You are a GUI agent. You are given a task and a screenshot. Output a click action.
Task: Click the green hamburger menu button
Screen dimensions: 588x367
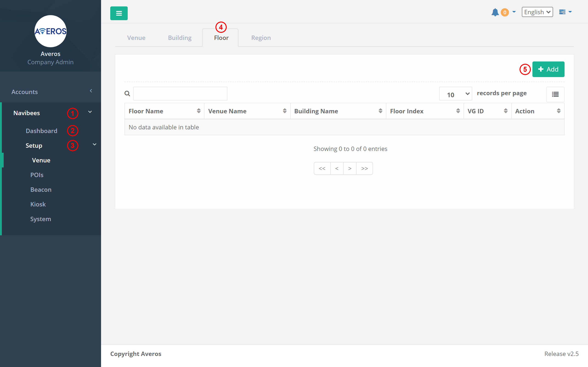point(119,13)
